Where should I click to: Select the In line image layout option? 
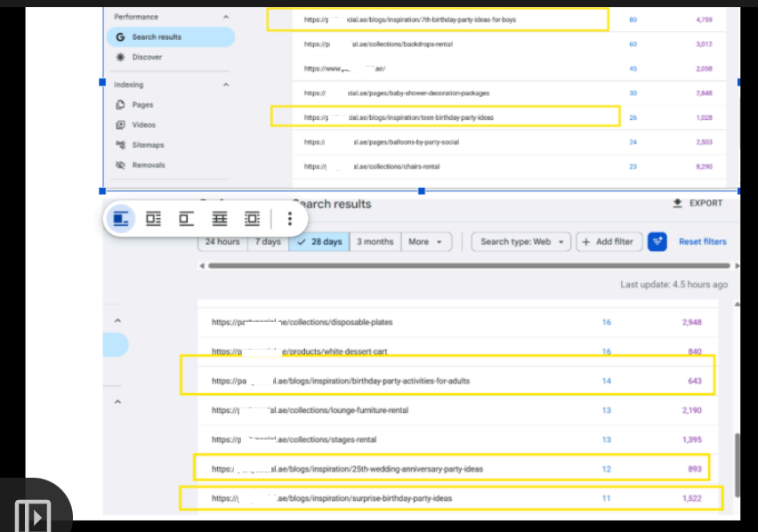[121, 219]
